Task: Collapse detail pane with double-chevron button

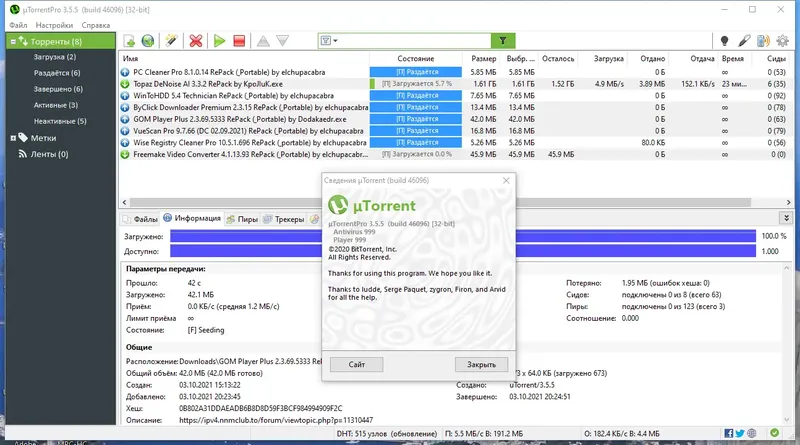Action: pyautogui.click(x=786, y=218)
